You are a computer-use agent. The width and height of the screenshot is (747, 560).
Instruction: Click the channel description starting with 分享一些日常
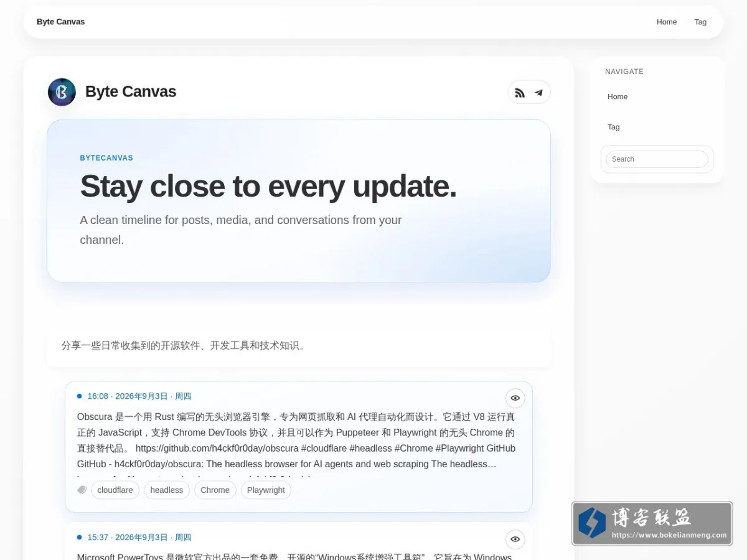click(x=184, y=346)
